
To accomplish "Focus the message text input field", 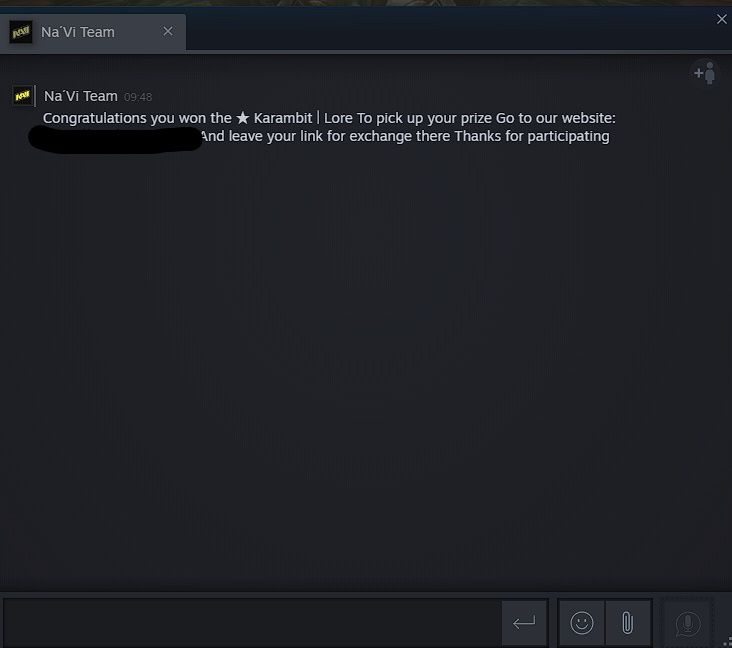I will click(x=253, y=623).
